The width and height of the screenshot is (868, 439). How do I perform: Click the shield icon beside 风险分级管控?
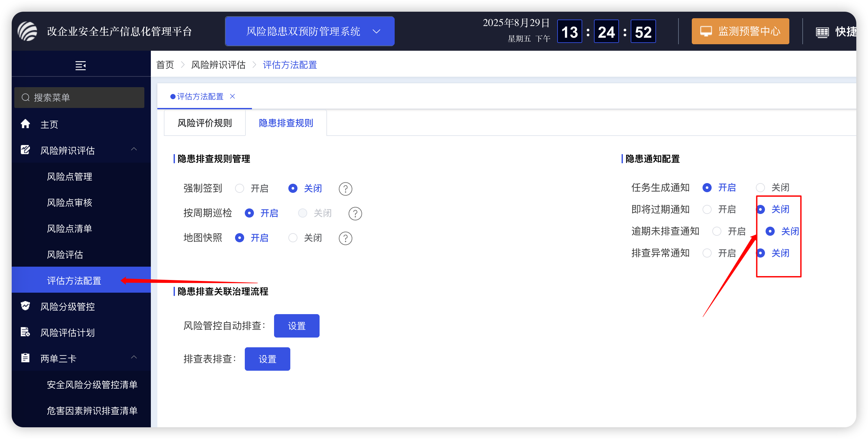point(25,306)
